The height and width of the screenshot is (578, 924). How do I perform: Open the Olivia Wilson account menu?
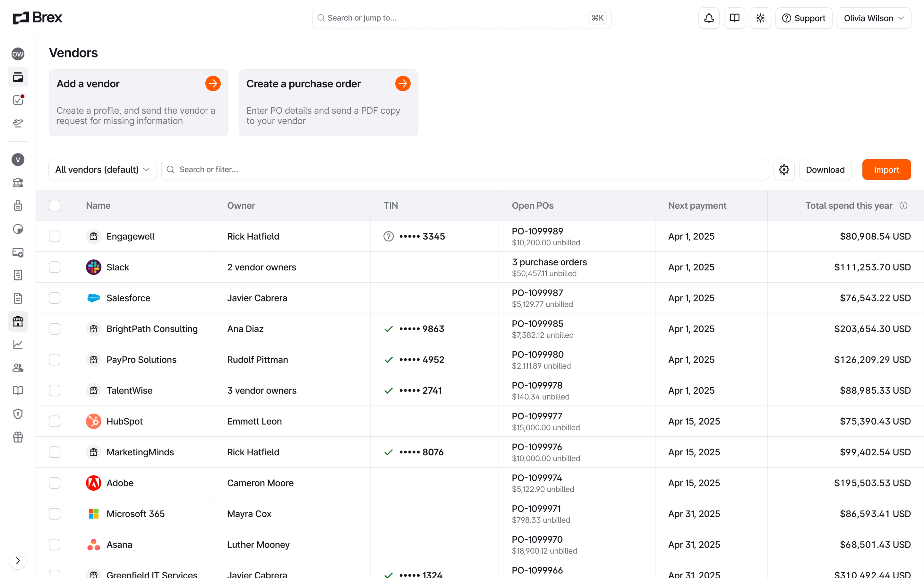[874, 18]
